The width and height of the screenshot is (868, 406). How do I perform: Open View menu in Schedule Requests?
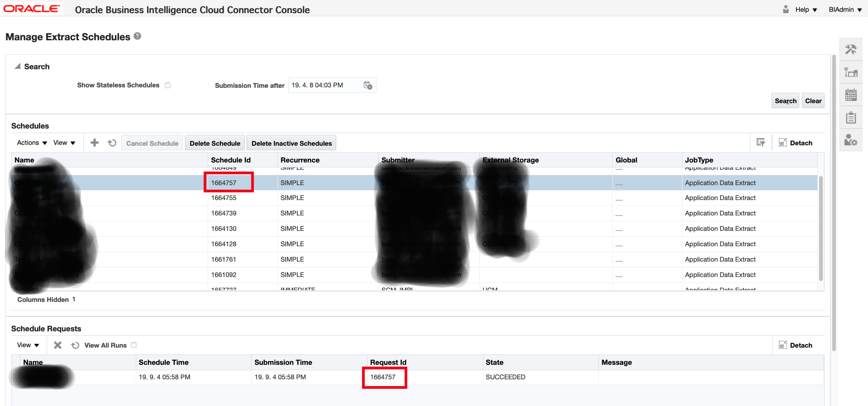(28, 345)
